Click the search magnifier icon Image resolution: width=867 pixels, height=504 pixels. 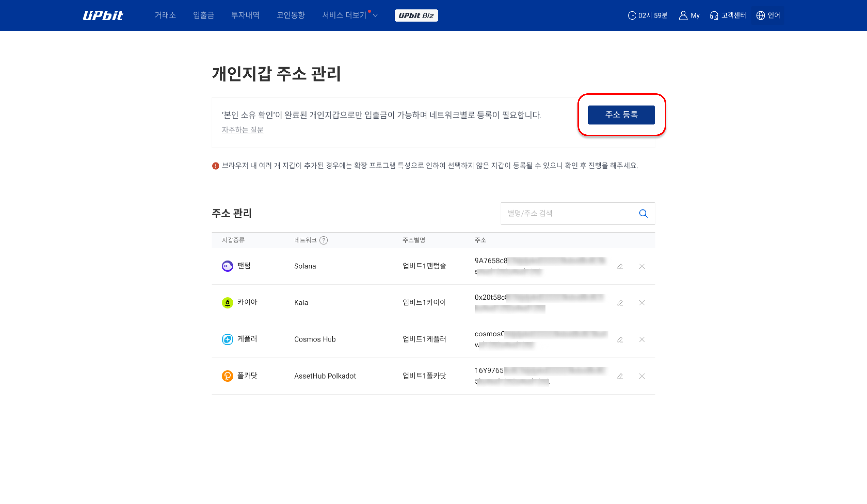point(643,214)
